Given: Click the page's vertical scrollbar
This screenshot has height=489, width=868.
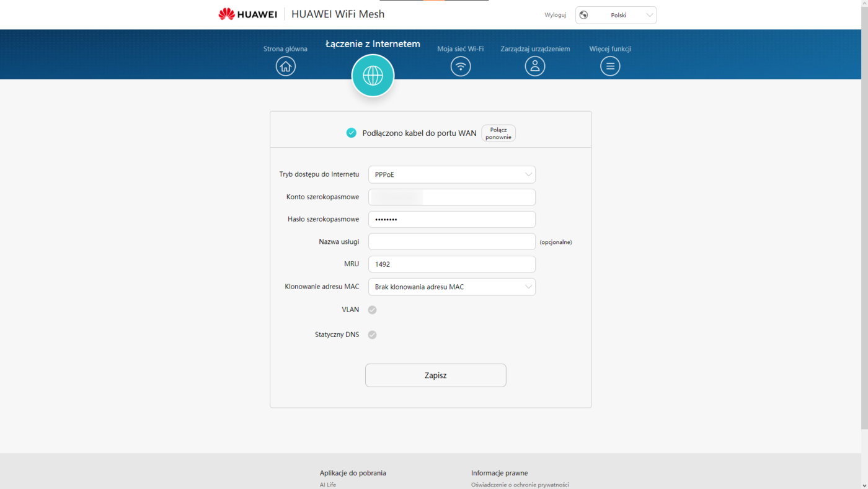Looking at the screenshot, I should [x=864, y=217].
